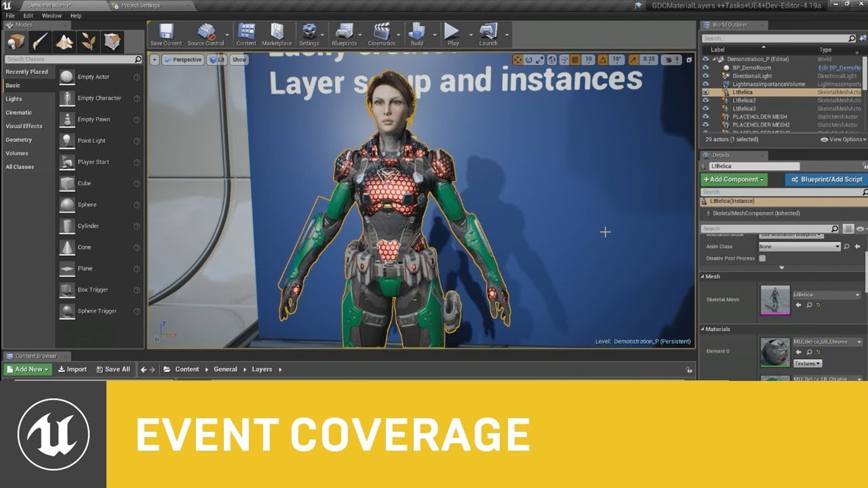Click the World Outliner search field
The image size is (868, 488).
point(779,39)
